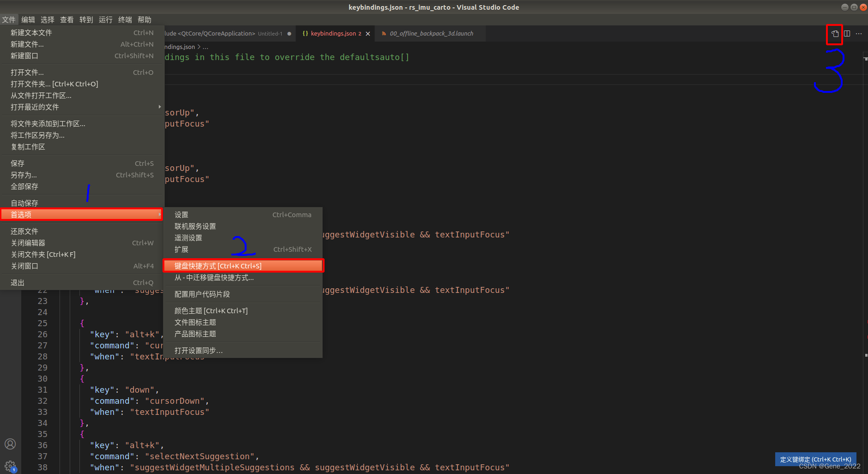Open 联机服务设置 entry
868x474 pixels.
tap(243, 226)
